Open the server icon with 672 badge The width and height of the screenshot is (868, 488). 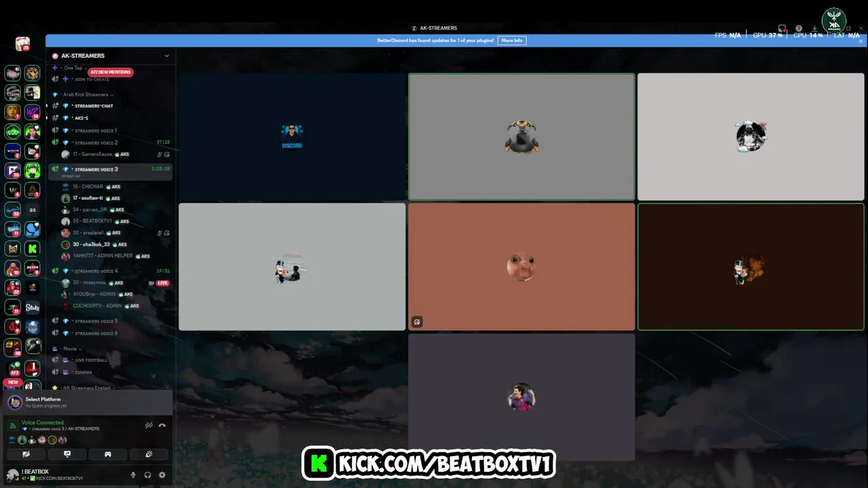click(13, 368)
